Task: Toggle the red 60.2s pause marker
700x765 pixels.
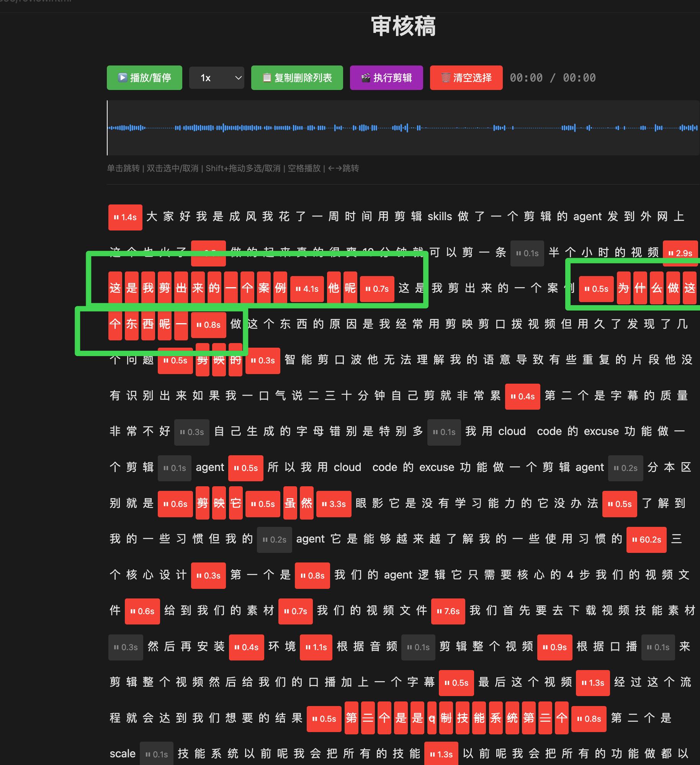Action: click(x=646, y=540)
